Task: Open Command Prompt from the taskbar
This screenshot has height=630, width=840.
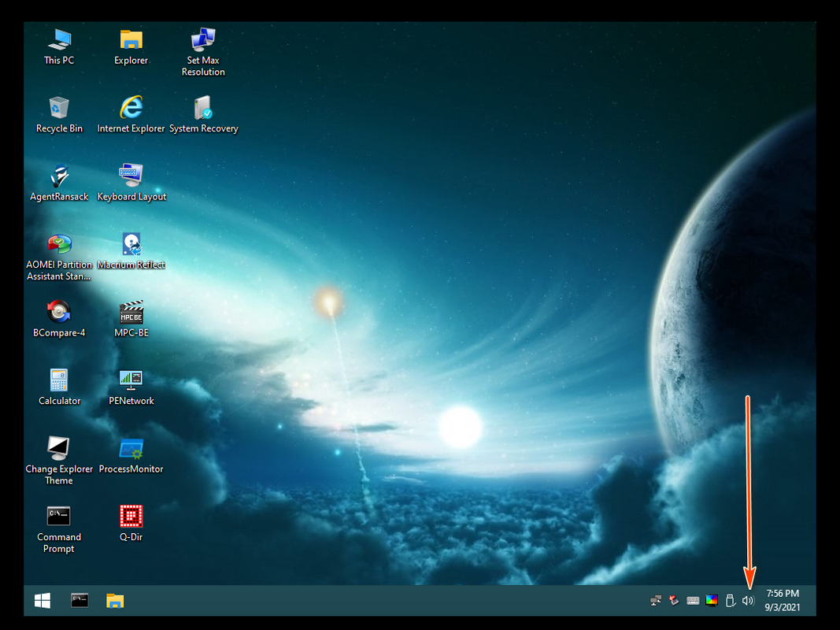Action: 80,601
